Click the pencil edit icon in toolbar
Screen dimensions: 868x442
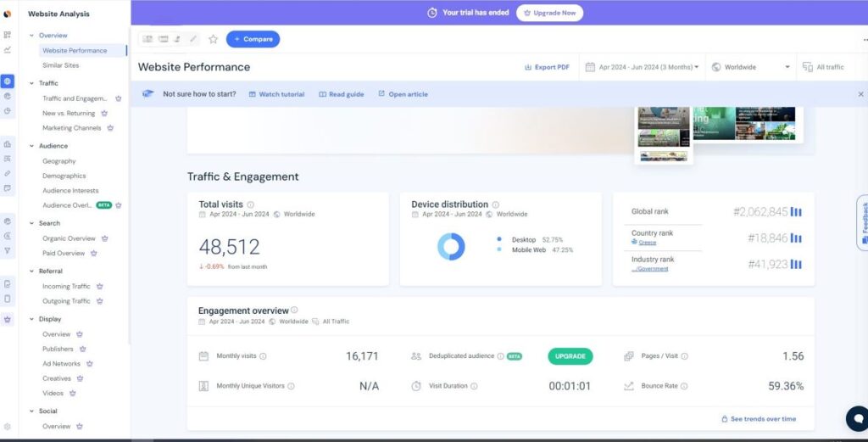192,39
